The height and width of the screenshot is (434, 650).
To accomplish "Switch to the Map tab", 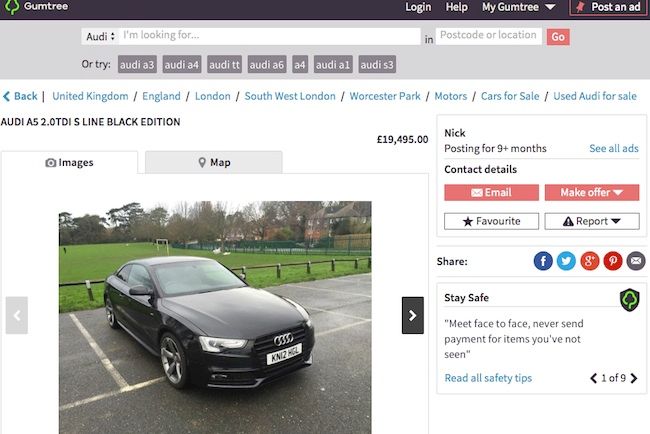I will click(x=214, y=162).
